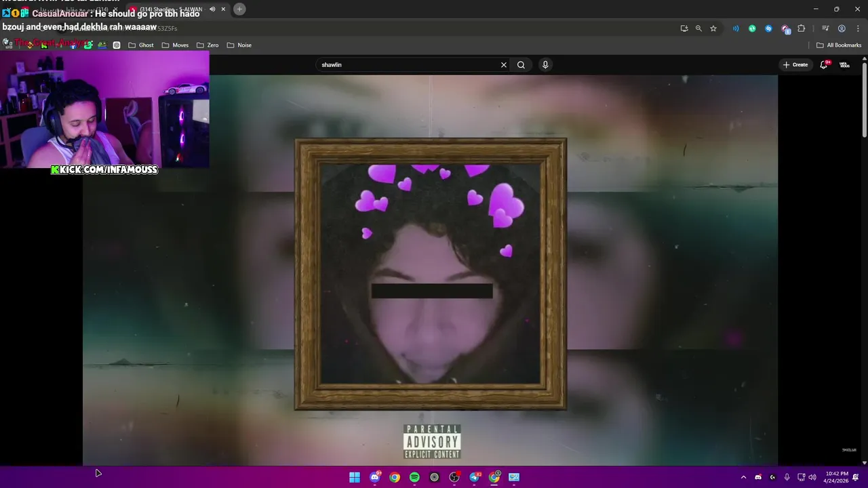Screen dimensions: 868x488
Task: Open Google Chrome taskbar icon
Action: coord(395,477)
